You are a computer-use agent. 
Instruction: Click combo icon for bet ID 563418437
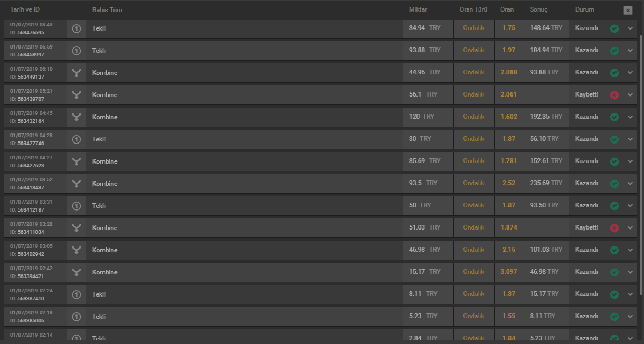[77, 184]
